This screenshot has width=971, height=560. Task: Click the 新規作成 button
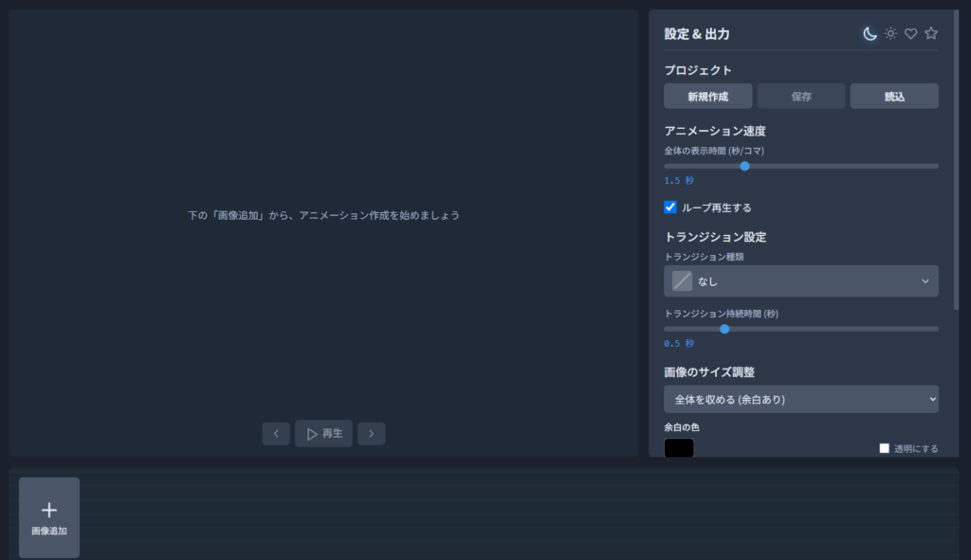click(x=707, y=97)
